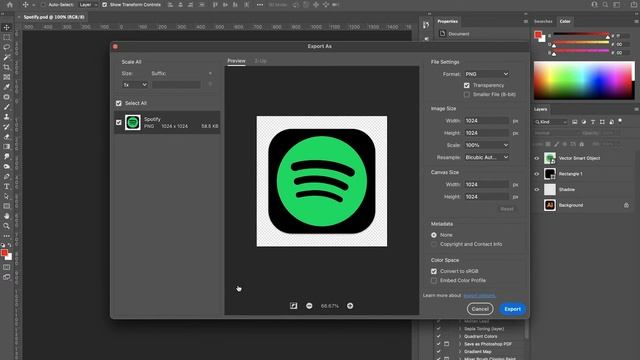The image size is (640, 360).
Task: Click the search icon at top right
Action: click(x=605, y=4)
